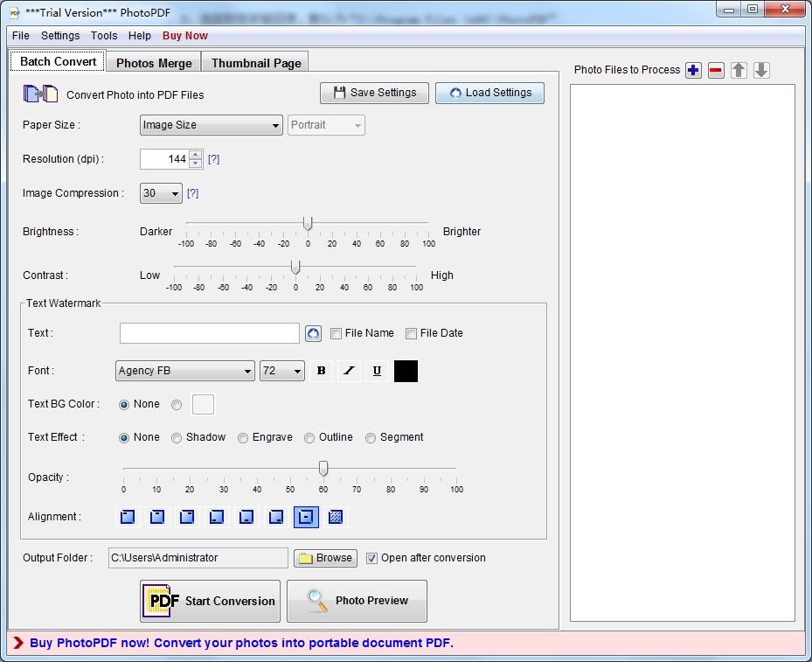The width and height of the screenshot is (812, 662).
Task: Select Segment text effect
Action: 371,438
